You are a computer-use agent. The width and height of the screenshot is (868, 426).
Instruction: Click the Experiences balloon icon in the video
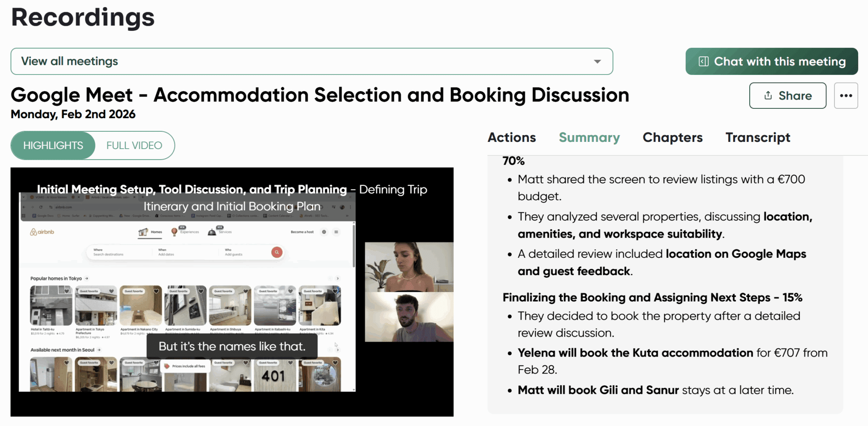point(174,232)
